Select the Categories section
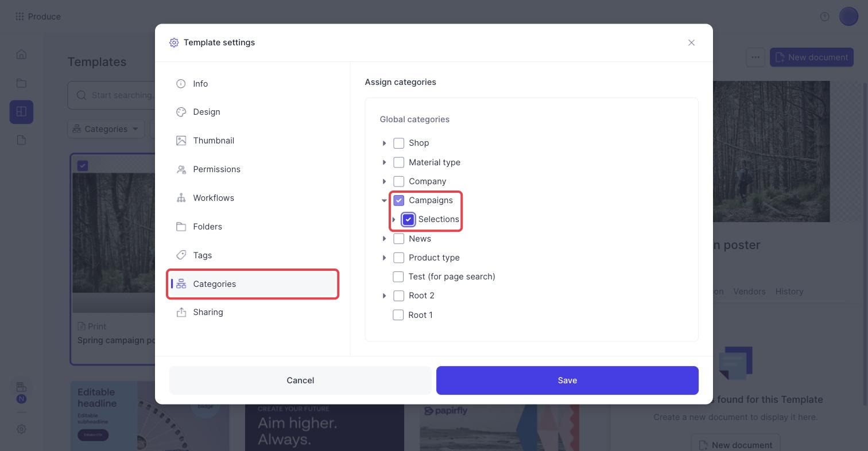 coord(253,284)
